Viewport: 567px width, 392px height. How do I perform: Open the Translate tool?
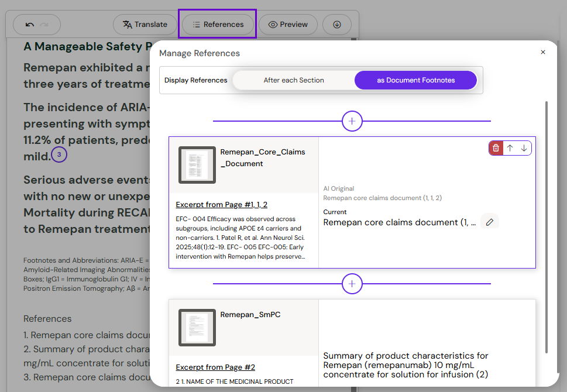point(145,25)
